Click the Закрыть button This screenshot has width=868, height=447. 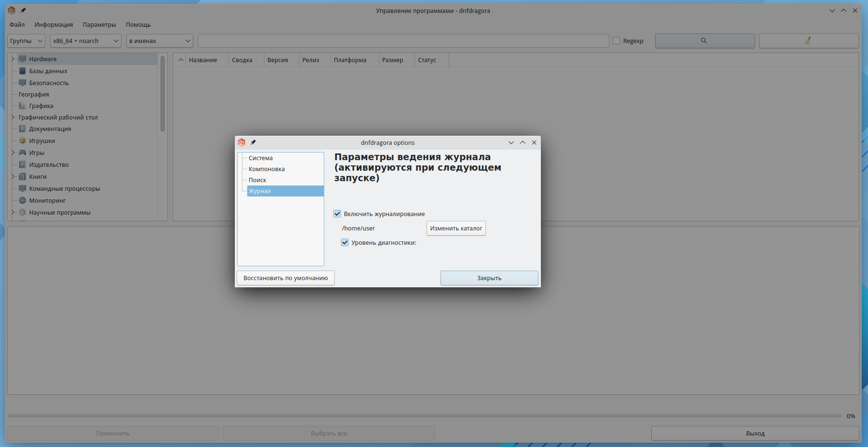[x=489, y=278]
